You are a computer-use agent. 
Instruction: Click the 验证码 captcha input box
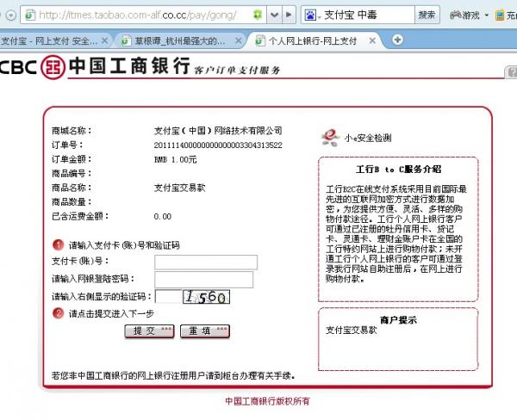[168, 296]
